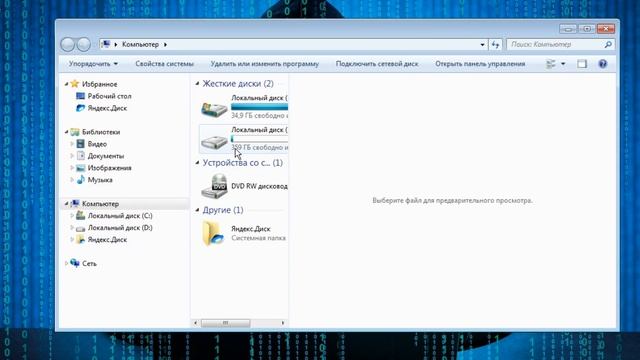Viewport: 640px width, 360px height.
Task: Click the horizontal scrollbar thumb in file pane
Action: pos(225,323)
